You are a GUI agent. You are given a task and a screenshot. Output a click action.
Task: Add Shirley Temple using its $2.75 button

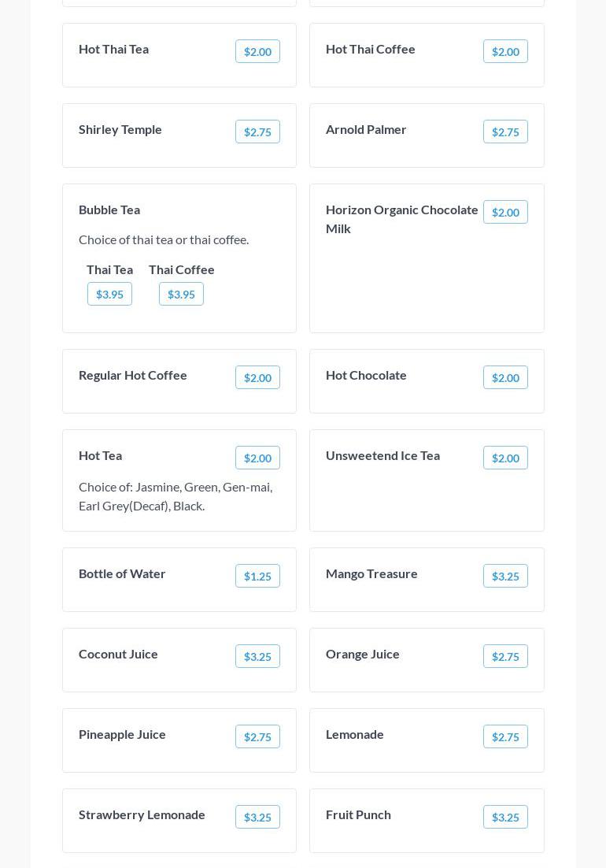coord(257,132)
